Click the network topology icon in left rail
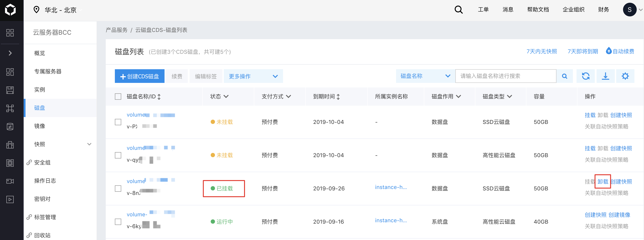Image resolution: width=644 pixels, height=240 pixels. (x=10, y=108)
